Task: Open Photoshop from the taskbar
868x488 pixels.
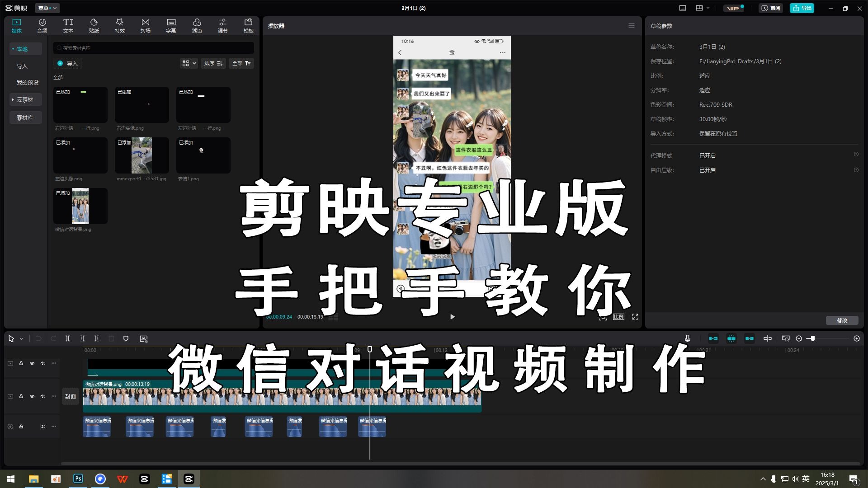Action: click(x=78, y=479)
